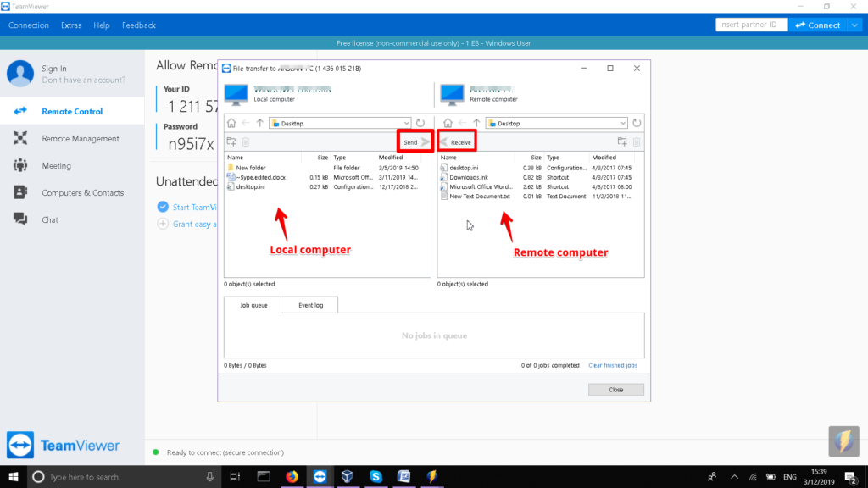Open Computers & Contacts in sidebar
Screen dimensions: 868x488
point(72,192)
